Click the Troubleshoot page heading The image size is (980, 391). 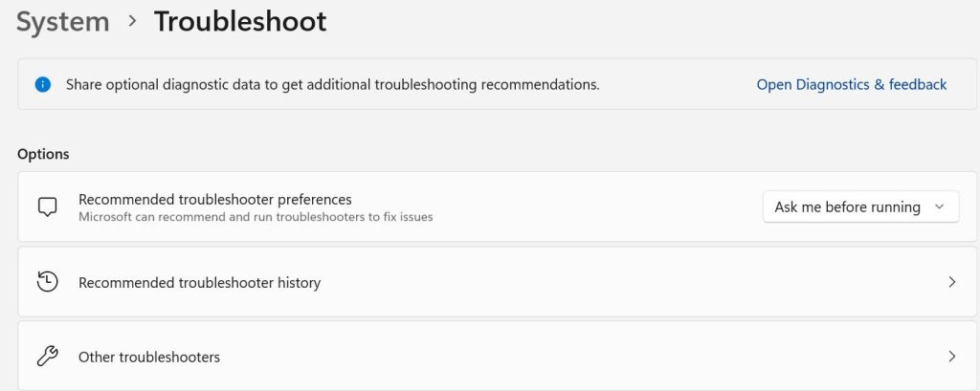click(240, 22)
